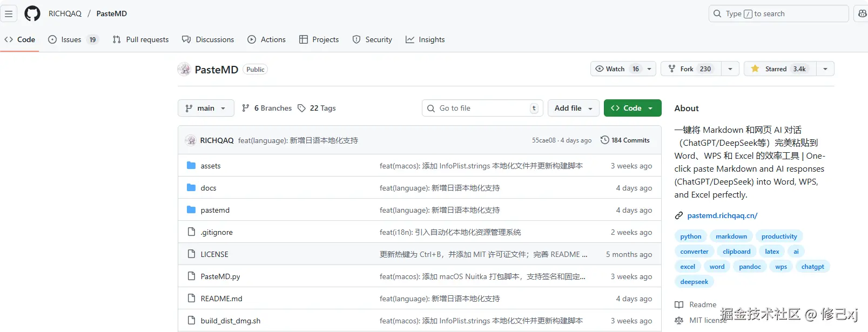Open the star lists dropdown arrow
Viewport: 868px width, 332px height.
coord(825,69)
